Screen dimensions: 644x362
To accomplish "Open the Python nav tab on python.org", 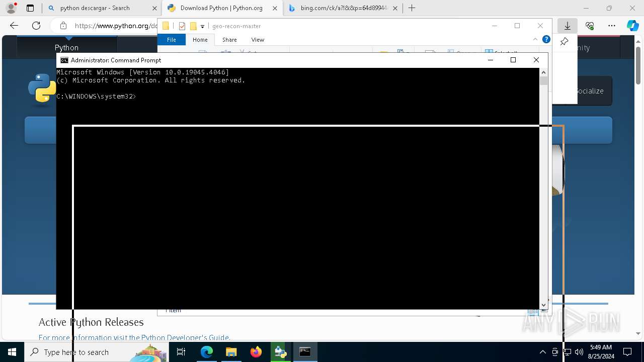I will 66,47.
